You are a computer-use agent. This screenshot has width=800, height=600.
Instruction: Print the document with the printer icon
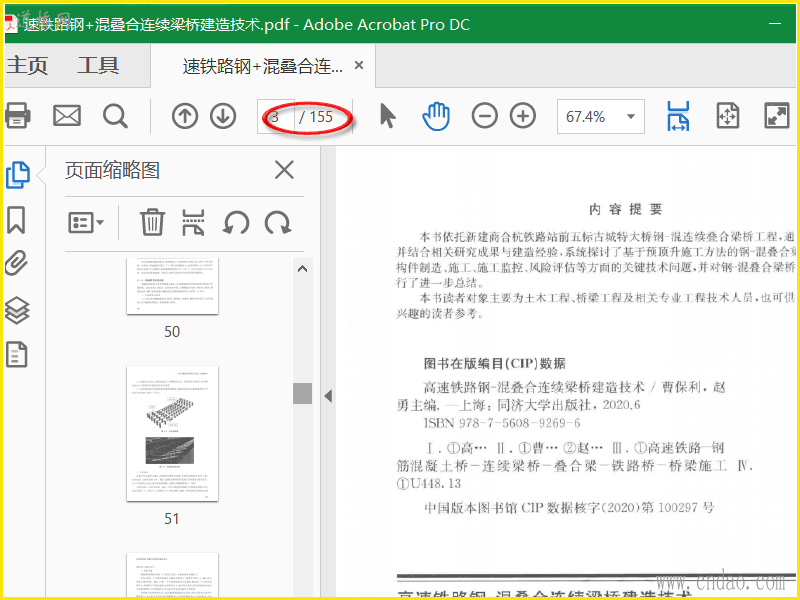coord(17,115)
